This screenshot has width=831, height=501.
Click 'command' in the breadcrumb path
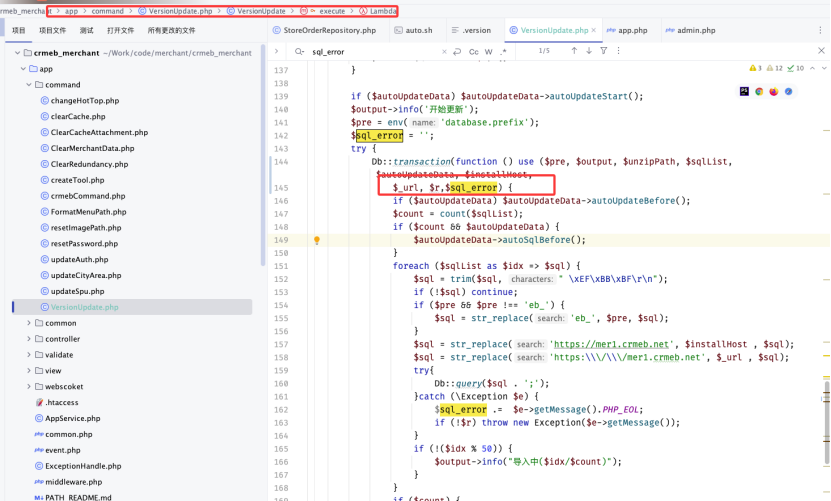(108, 11)
